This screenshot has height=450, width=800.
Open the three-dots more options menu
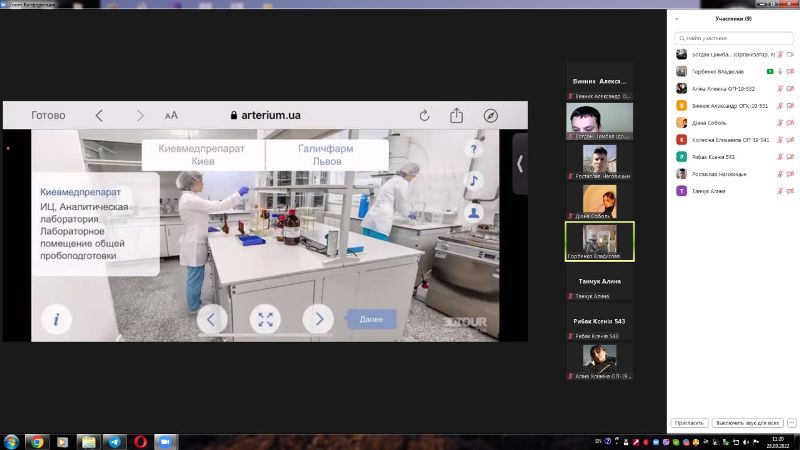point(792,423)
